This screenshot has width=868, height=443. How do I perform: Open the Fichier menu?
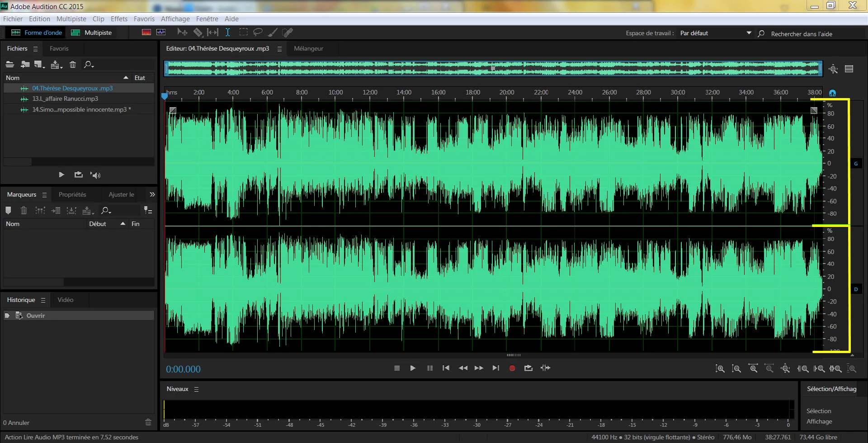(13, 19)
